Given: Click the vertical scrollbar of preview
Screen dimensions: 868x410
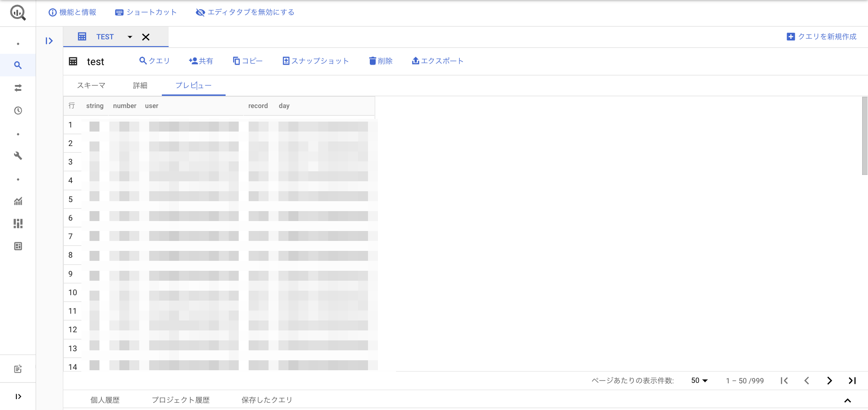Looking at the screenshot, I should (864, 136).
